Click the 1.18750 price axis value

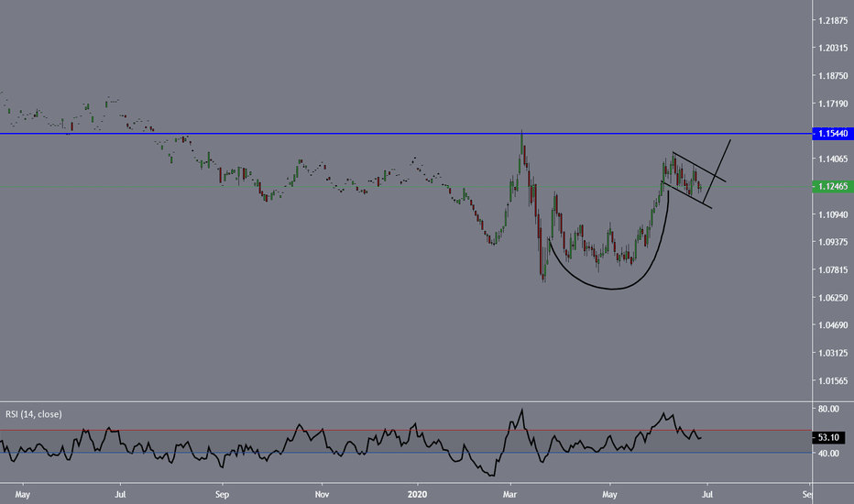[833, 76]
